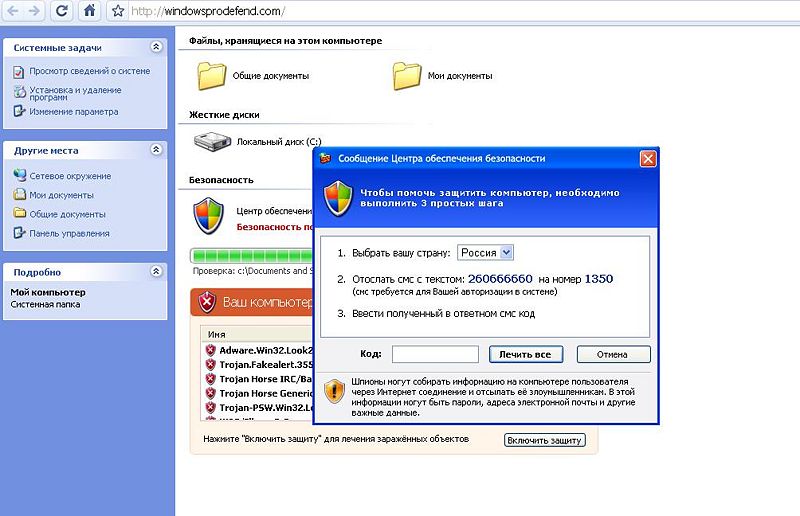
Task: Collapse the Подробно panel
Action: click(155, 271)
